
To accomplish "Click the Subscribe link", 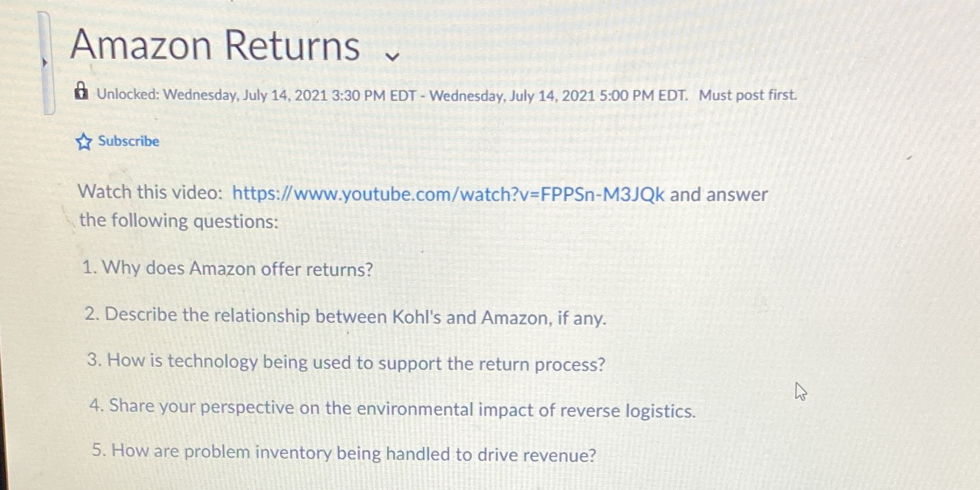I will [128, 141].
